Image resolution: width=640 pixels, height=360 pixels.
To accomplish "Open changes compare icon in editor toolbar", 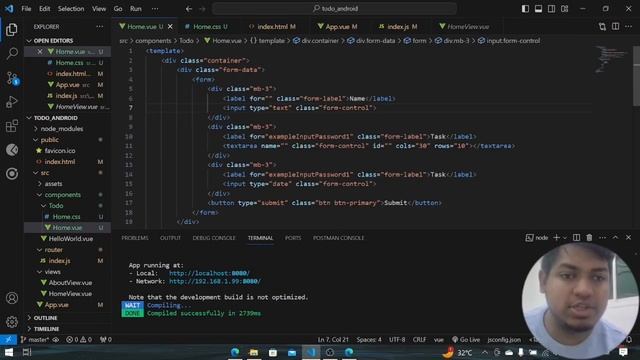I will coord(602,27).
